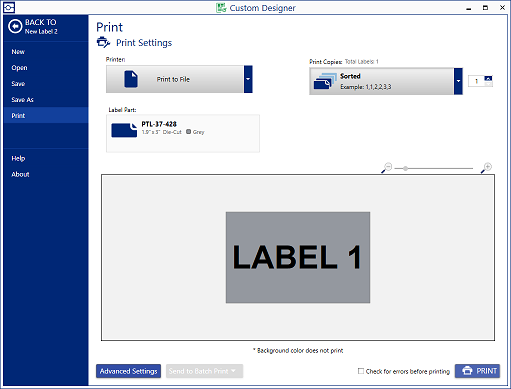Image resolution: width=511 pixels, height=389 pixels.
Task: Click the print copies number field
Action: click(x=476, y=81)
